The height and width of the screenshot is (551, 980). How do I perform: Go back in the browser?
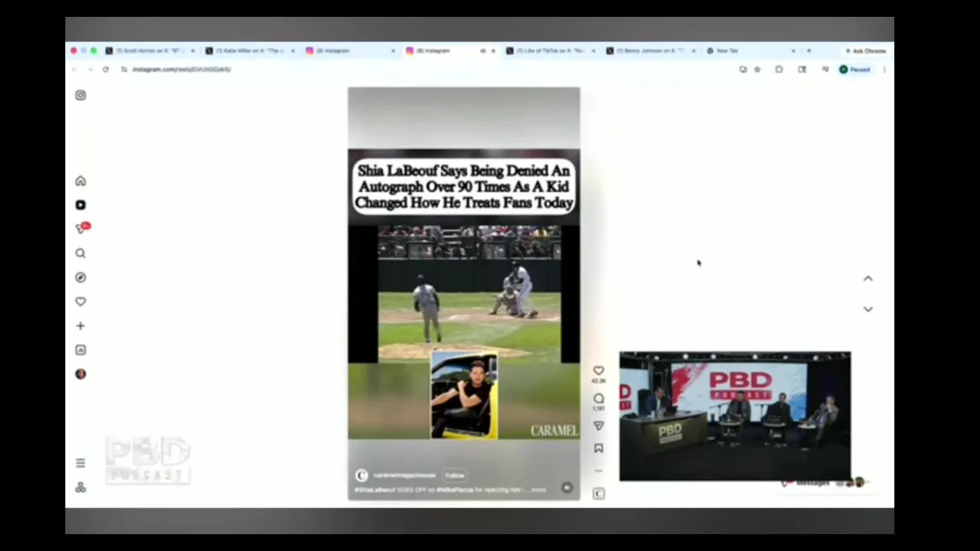point(74,70)
